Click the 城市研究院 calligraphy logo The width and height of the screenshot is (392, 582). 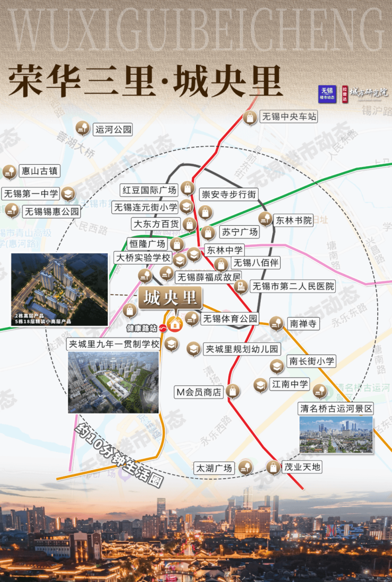(369, 92)
